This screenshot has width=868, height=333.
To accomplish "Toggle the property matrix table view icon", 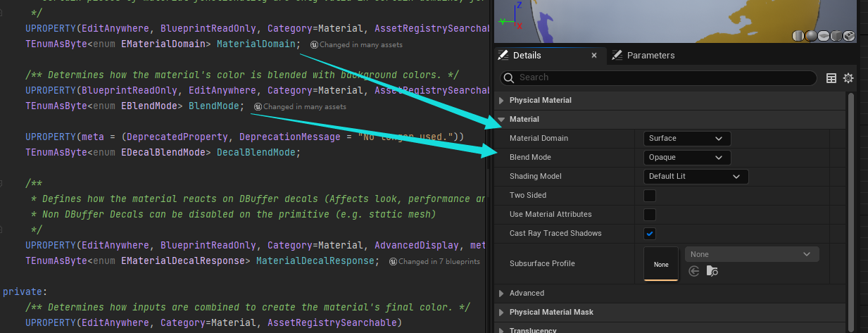I will [x=831, y=78].
